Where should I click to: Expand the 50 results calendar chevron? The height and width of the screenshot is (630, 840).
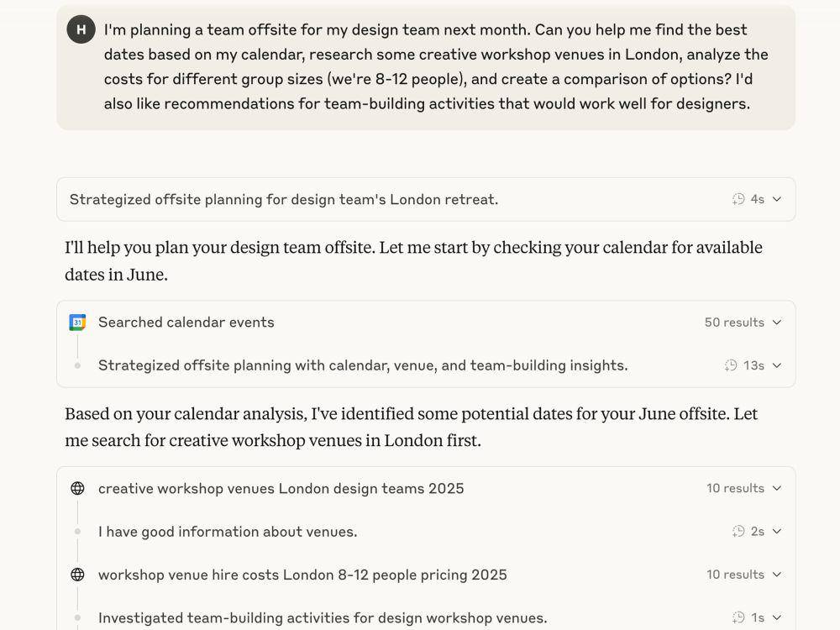click(x=777, y=323)
